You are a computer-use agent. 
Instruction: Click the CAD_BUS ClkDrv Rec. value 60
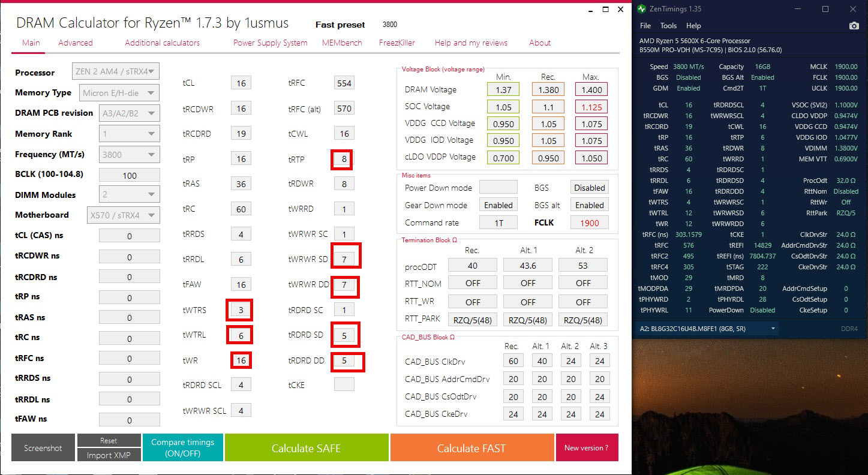click(513, 361)
